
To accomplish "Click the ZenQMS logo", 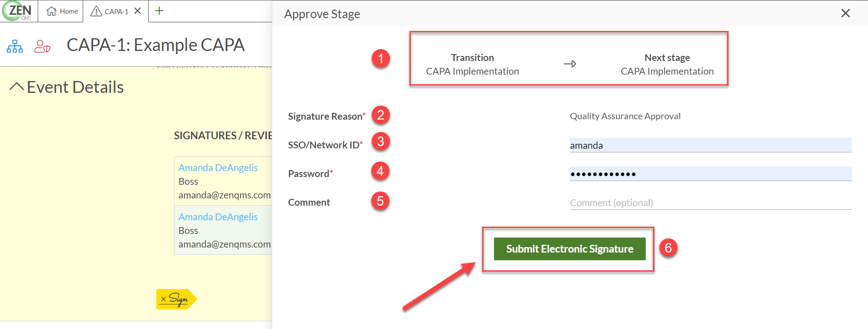I will 18,11.
